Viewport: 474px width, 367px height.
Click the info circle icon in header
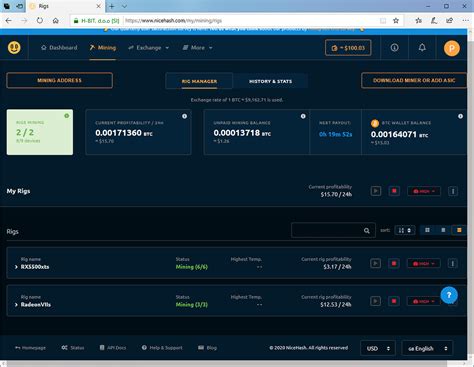(394, 48)
